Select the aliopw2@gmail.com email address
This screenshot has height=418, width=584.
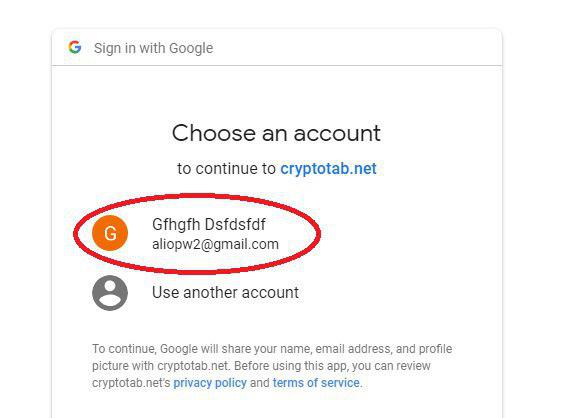coord(215,244)
